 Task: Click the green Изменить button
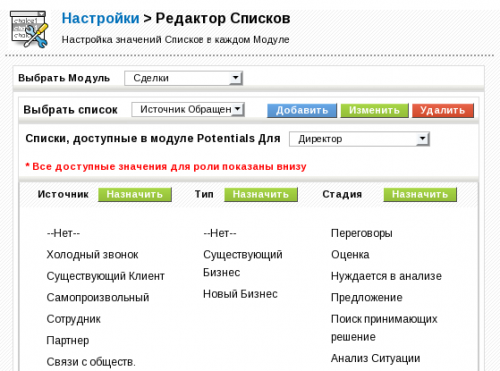pos(374,110)
